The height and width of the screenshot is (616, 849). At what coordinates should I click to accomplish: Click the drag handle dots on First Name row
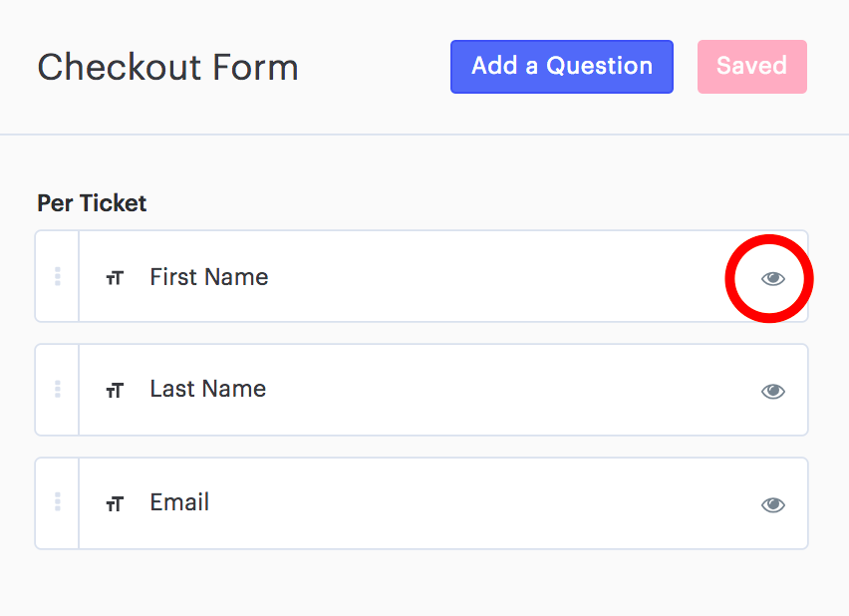(x=58, y=276)
